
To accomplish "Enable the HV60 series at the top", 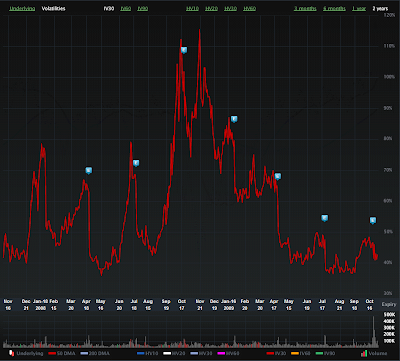I will (250, 9).
